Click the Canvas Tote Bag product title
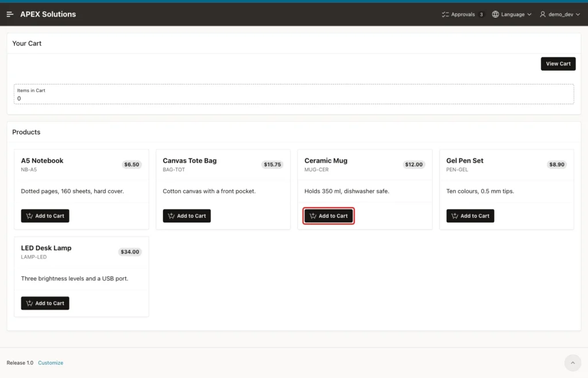Screen dimensions: 588x378 coord(189,160)
